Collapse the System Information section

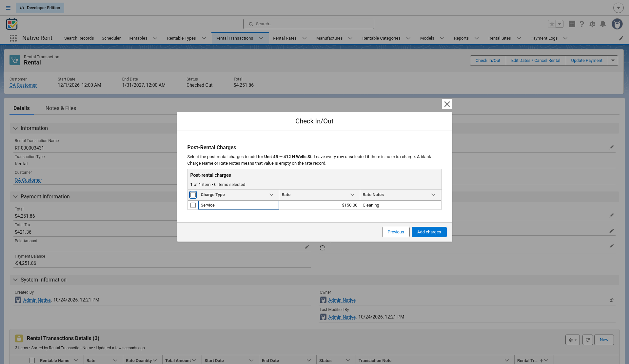point(15,280)
